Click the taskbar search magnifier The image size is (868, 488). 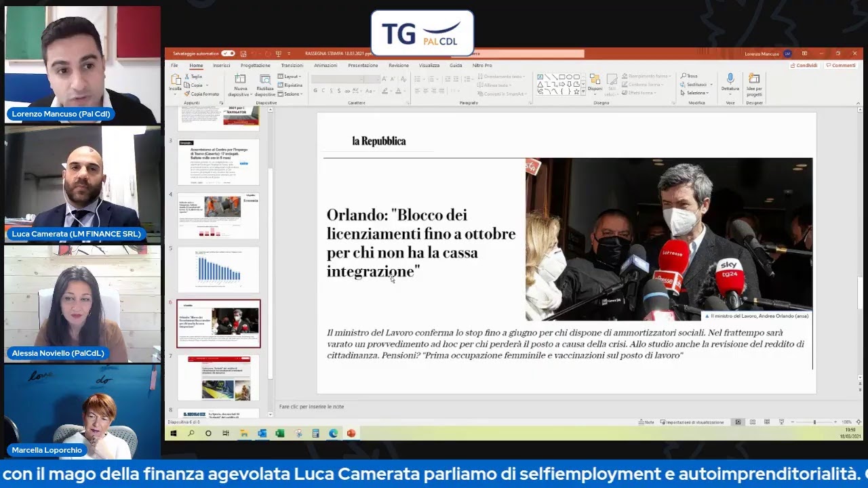pos(191,433)
